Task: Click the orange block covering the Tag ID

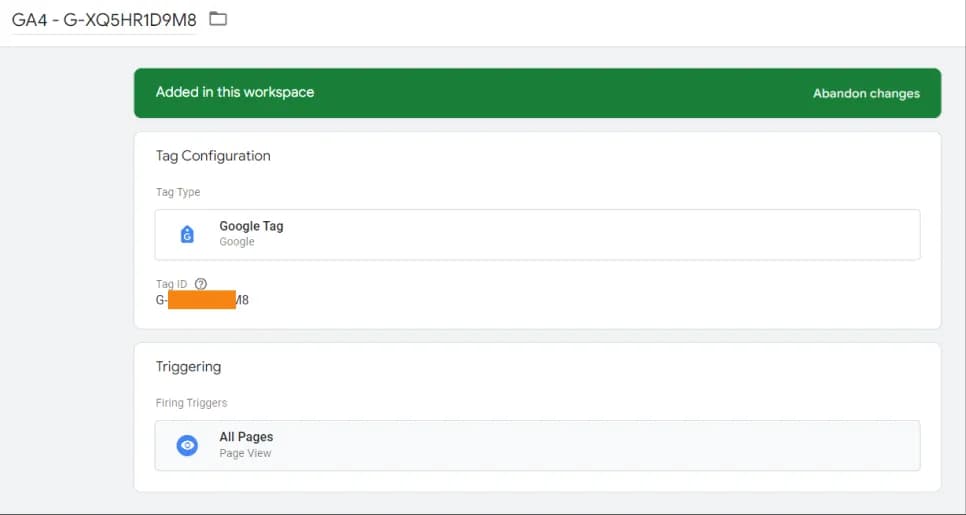Action: coord(202,299)
